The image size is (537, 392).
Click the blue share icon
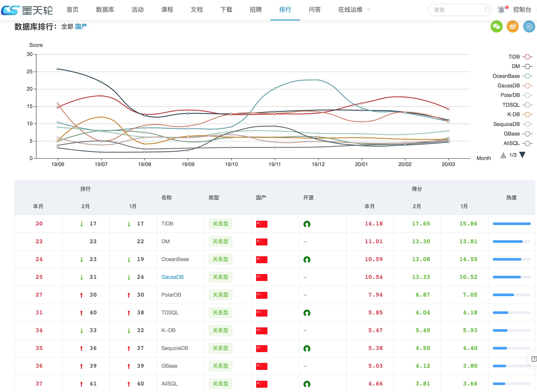(529, 27)
